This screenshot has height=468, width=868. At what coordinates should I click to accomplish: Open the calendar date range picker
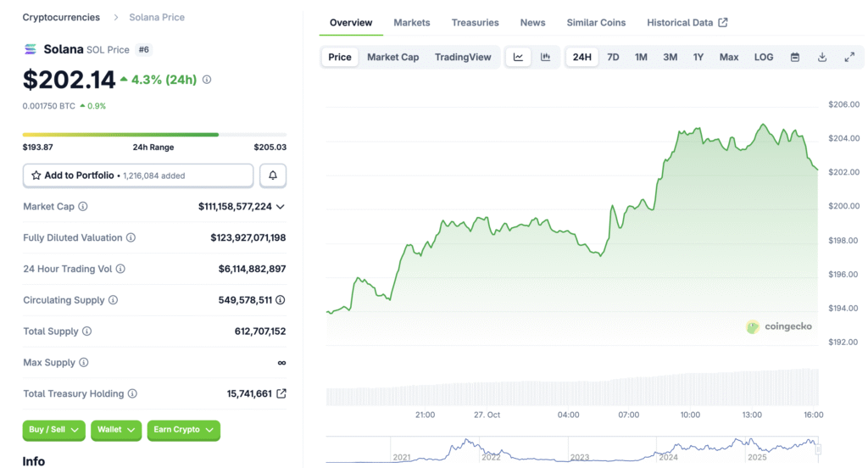(x=795, y=58)
